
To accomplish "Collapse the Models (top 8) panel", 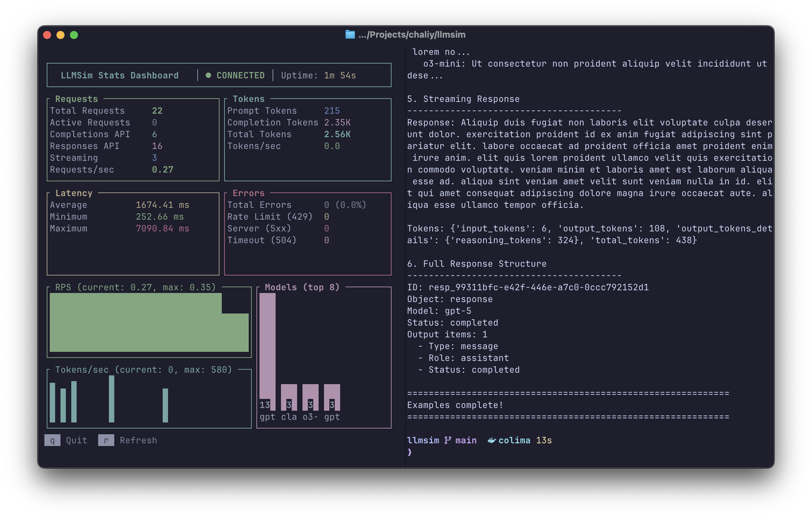I will tap(302, 287).
